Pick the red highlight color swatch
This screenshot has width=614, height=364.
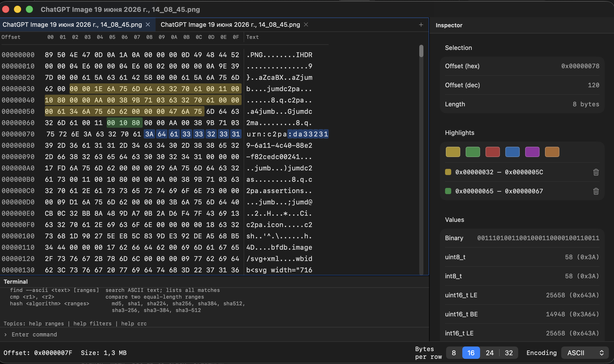pos(492,152)
